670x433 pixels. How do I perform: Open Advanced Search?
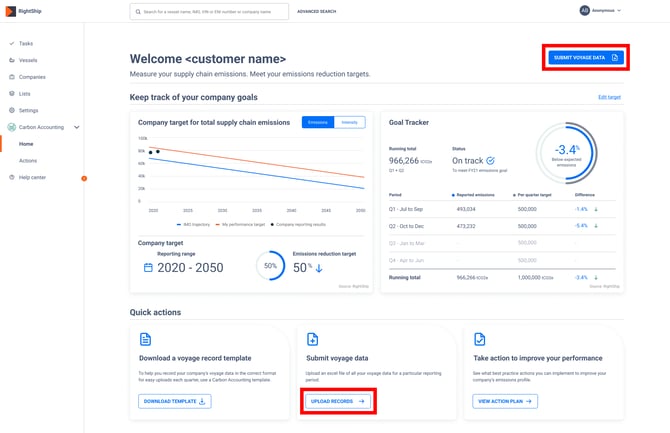316,11
